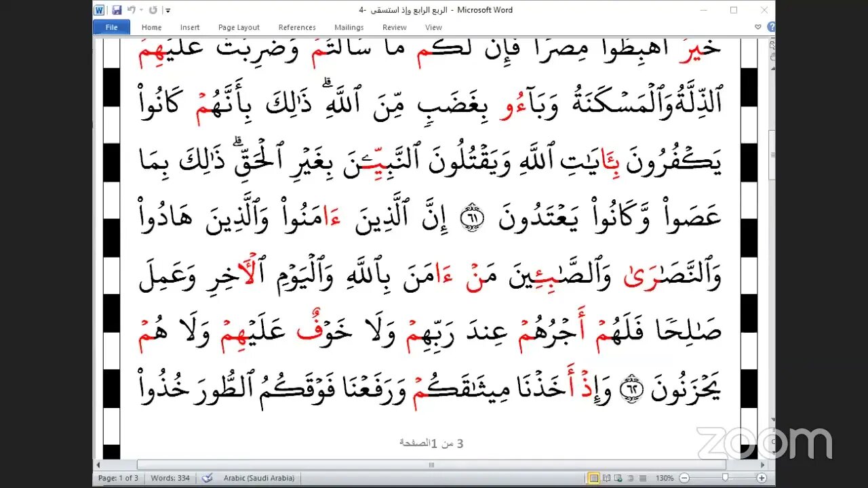The height and width of the screenshot is (488, 868).
Task: Switch to Full Screen Reading view
Action: click(x=605, y=478)
